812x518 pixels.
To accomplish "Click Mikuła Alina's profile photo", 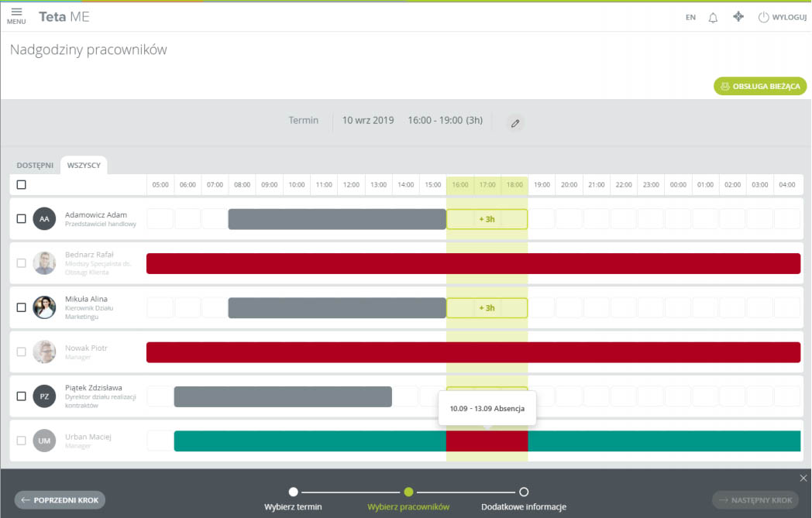I will click(44, 307).
